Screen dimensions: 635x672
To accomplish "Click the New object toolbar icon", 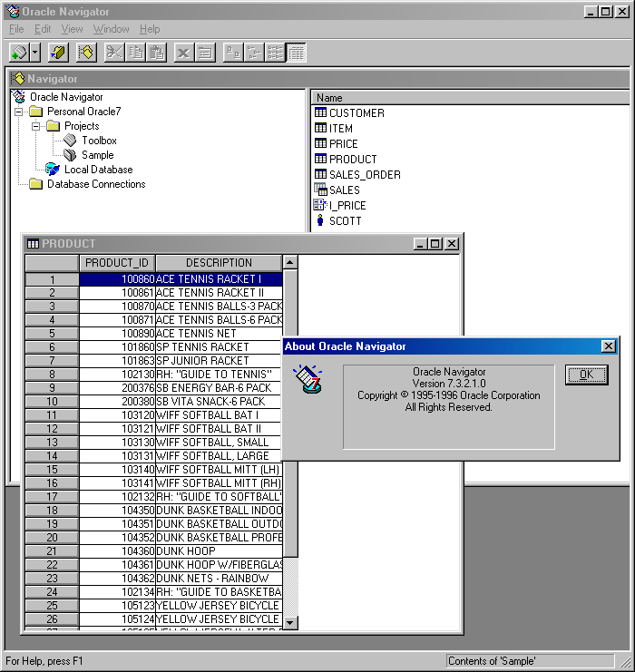I will (x=19, y=53).
